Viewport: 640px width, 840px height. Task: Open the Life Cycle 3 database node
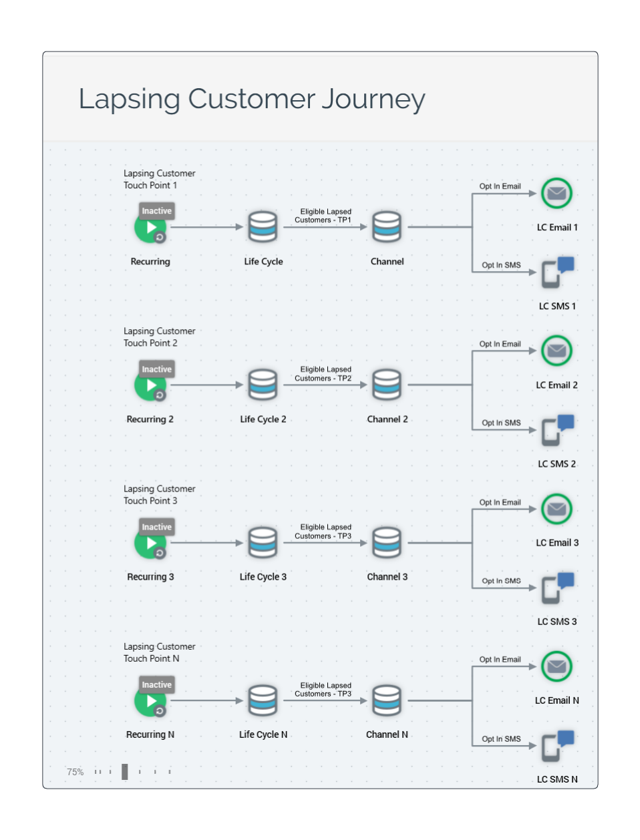[x=263, y=542]
